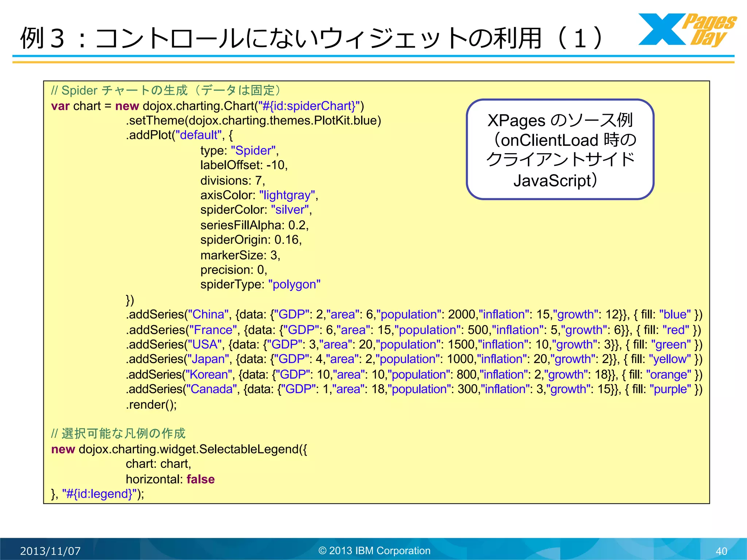Click the addSeries "Japan" line
Screen dimensions: 747x560
click(x=414, y=359)
